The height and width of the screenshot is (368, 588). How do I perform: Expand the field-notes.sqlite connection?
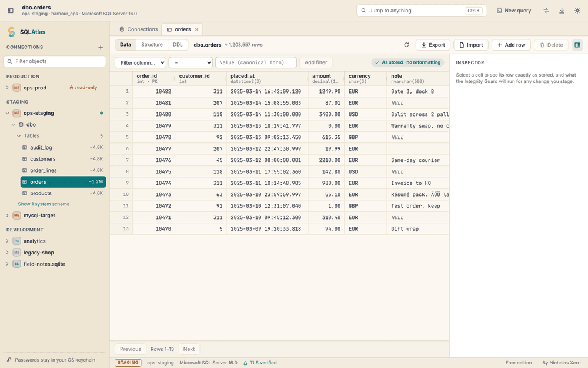point(8,264)
